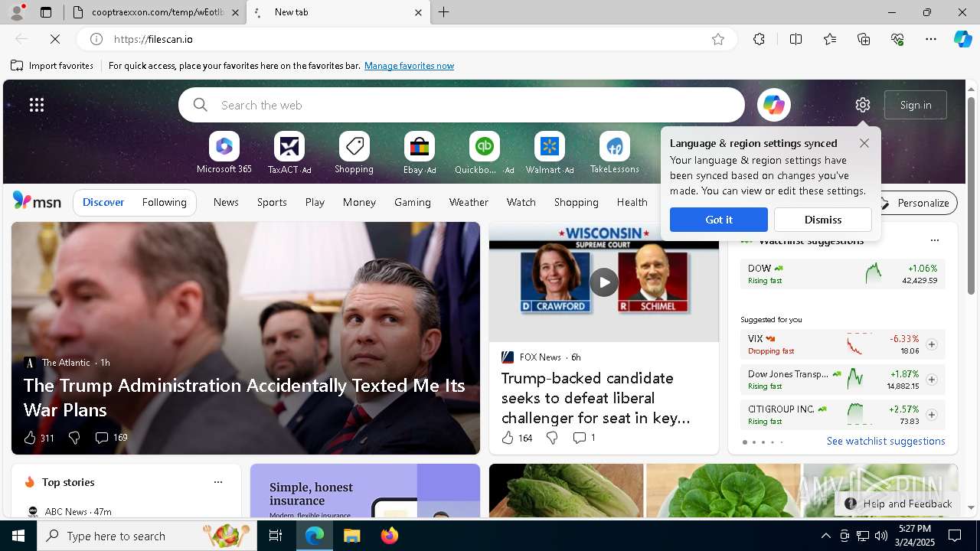Viewport: 980px width, 551px height.
Task: Open the Favorites hub icon
Action: [830, 39]
